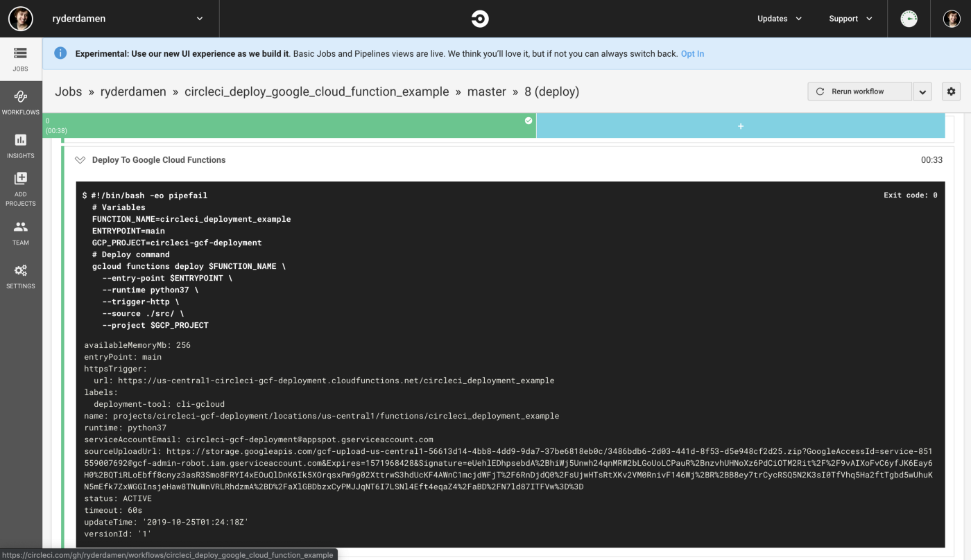Screen dimensions: 971x560
Task: Click the CircleCI logo in header
Action: [x=480, y=19]
